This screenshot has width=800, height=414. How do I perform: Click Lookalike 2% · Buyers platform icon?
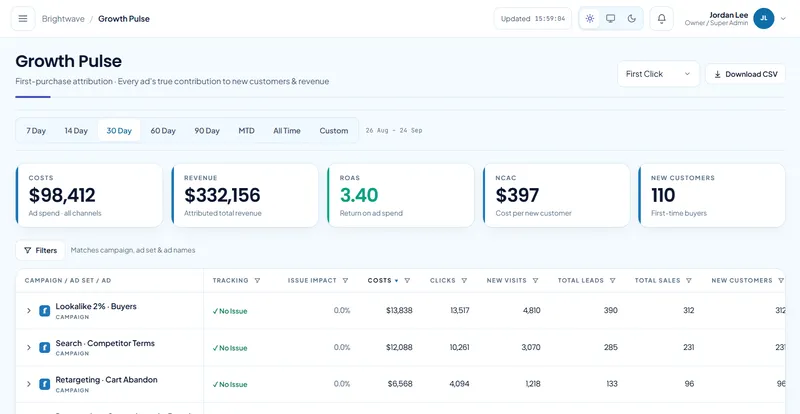coord(45,310)
